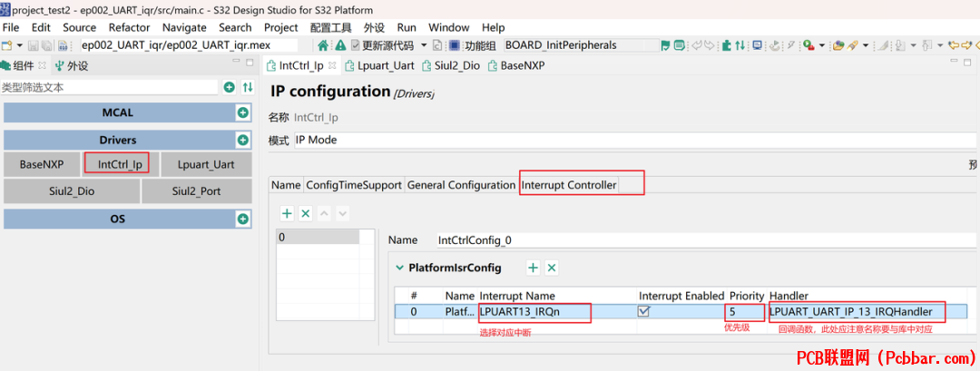Select the Siul2_Dio driver component button
The image size is (980, 371).
(x=72, y=191)
